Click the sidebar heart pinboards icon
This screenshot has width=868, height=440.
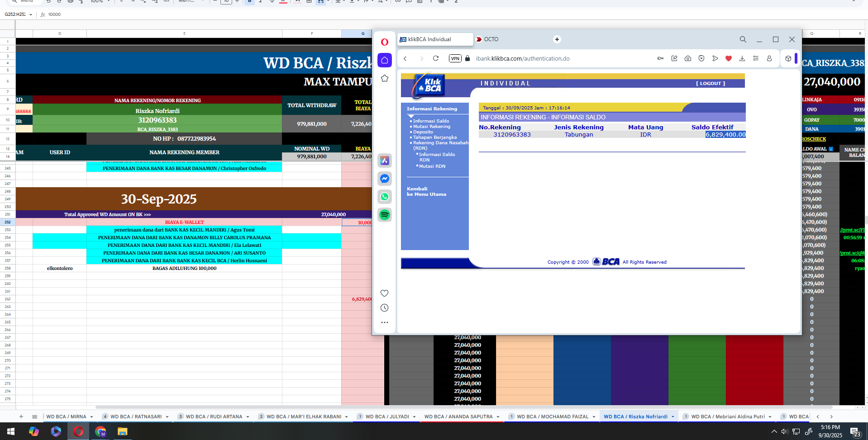[385, 293]
